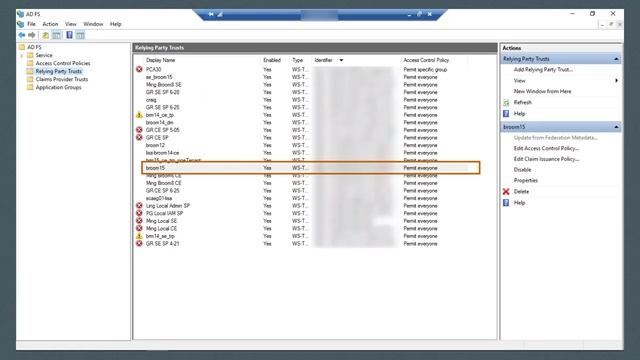
Task: Click the AD FS root folder icon
Action: tap(22, 47)
